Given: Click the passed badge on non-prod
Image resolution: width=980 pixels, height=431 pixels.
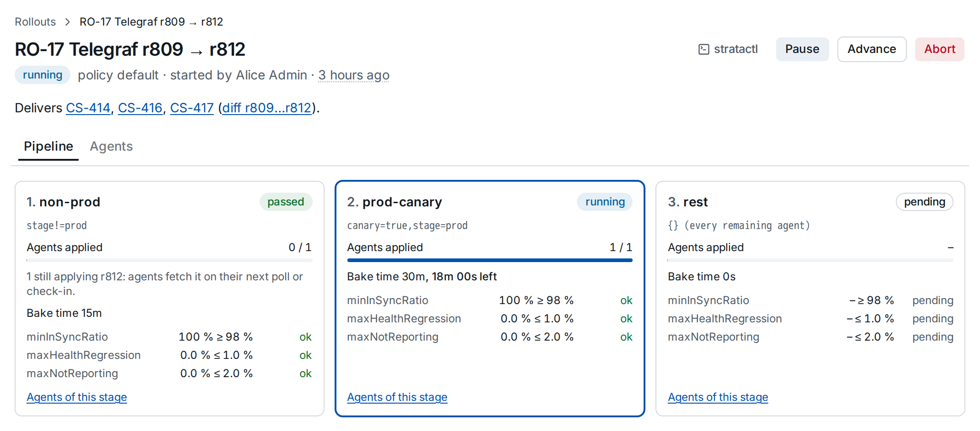Looking at the screenshot, I should tap(286, 202).
